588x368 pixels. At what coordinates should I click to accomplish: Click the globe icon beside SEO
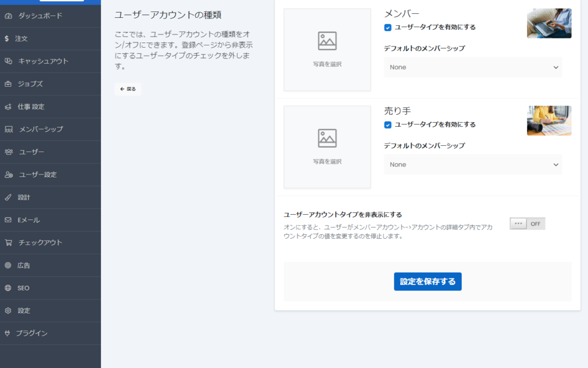8,288
